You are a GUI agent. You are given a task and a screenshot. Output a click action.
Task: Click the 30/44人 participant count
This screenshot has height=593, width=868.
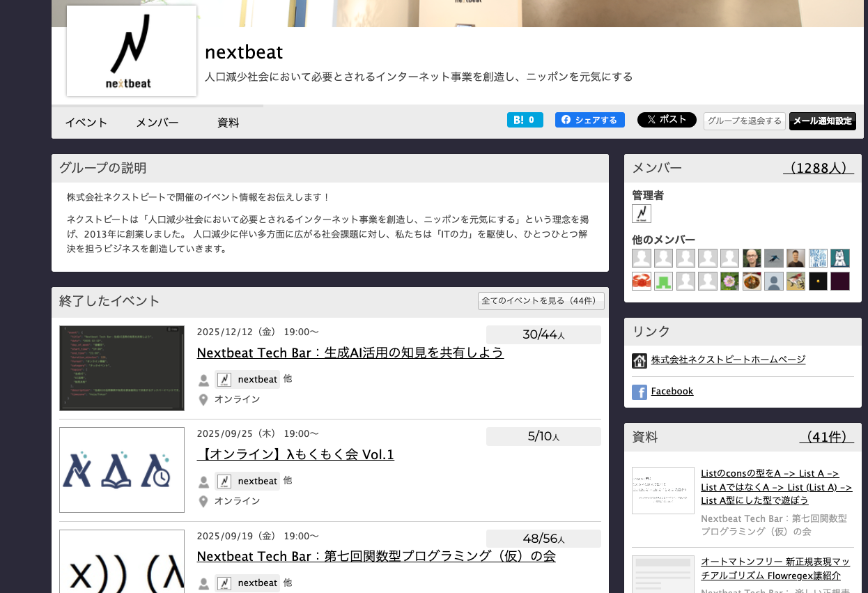coord(543,334)
